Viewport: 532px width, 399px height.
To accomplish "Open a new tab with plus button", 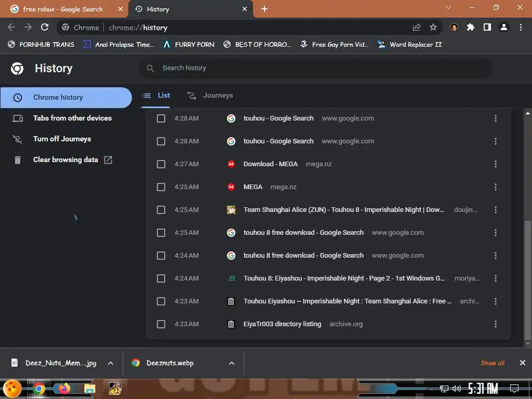I will point(264,9).
